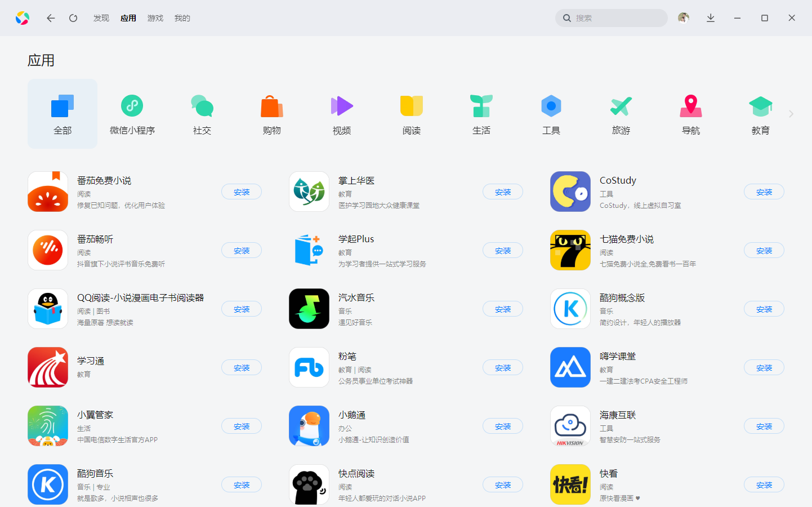The height and width of the screenshot is (507, 812).
Task: Click the refresh icon in the top bar
Action: 73,18
